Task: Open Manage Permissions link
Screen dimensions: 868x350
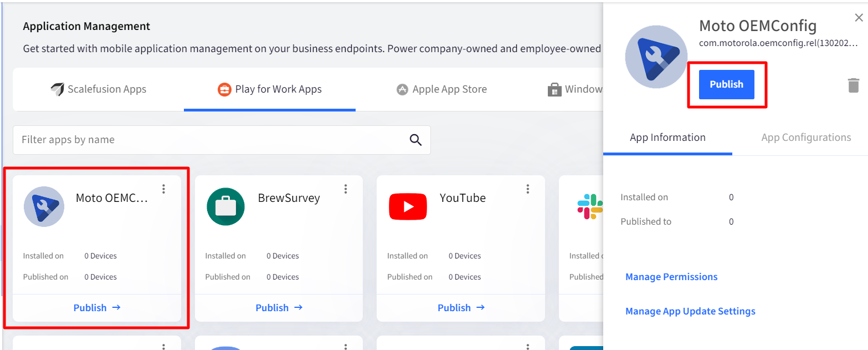Action: 671,277
